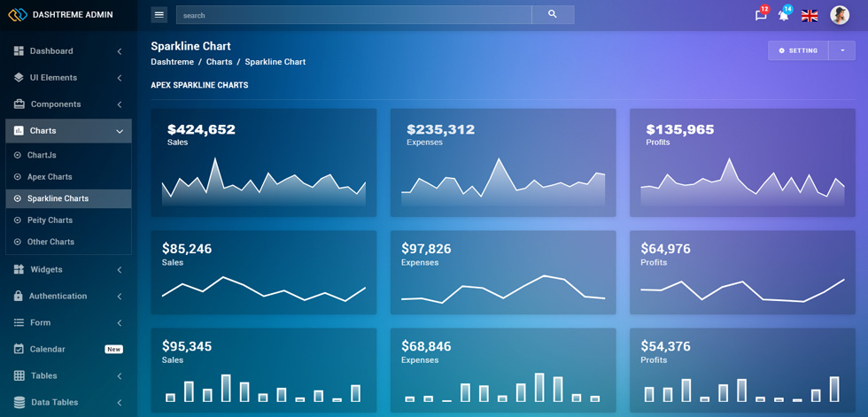The height and width of the screenshot is (417, 868).
Task: Click the Dashboard grid icon in sidebar
Action: tap(19, 50)
